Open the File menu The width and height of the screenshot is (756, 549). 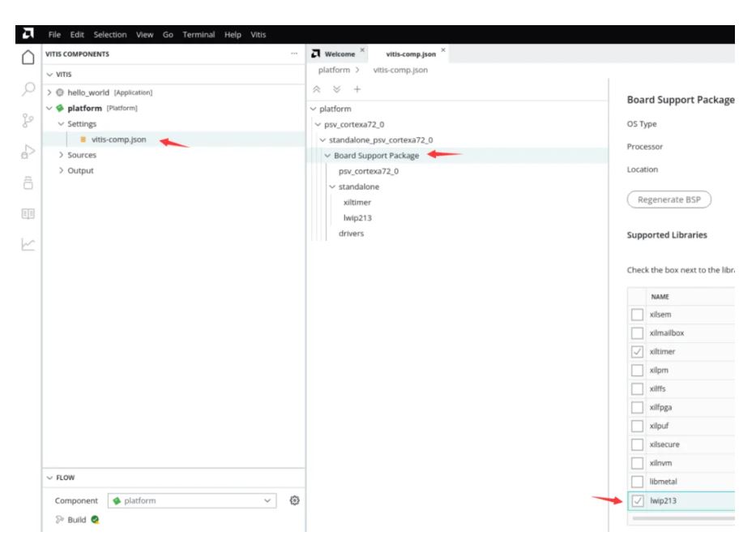point(54,34)
